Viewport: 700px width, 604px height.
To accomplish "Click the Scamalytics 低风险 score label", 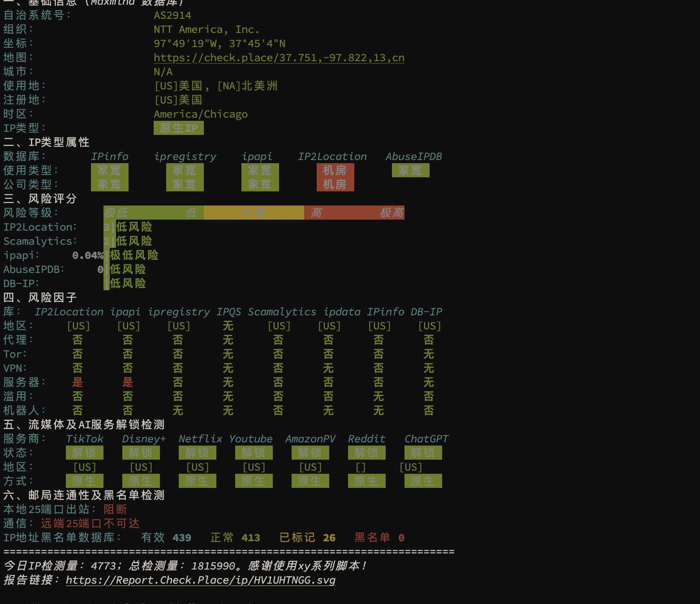I will [134, 241].
